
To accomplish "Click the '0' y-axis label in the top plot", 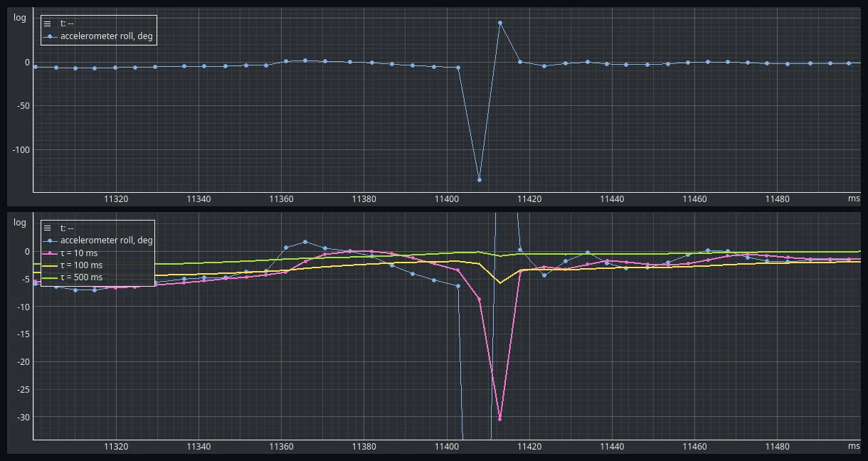I will point(27,63).
